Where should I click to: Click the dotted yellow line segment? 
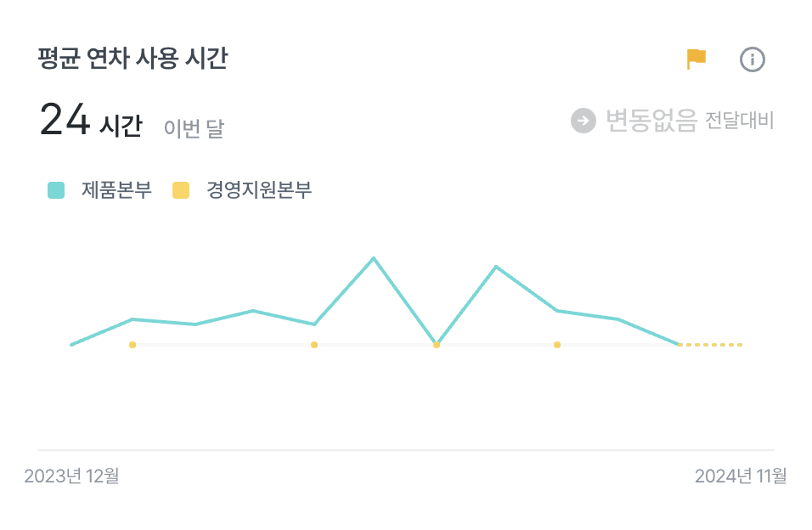pyautogui.click(x=712, y=345)
